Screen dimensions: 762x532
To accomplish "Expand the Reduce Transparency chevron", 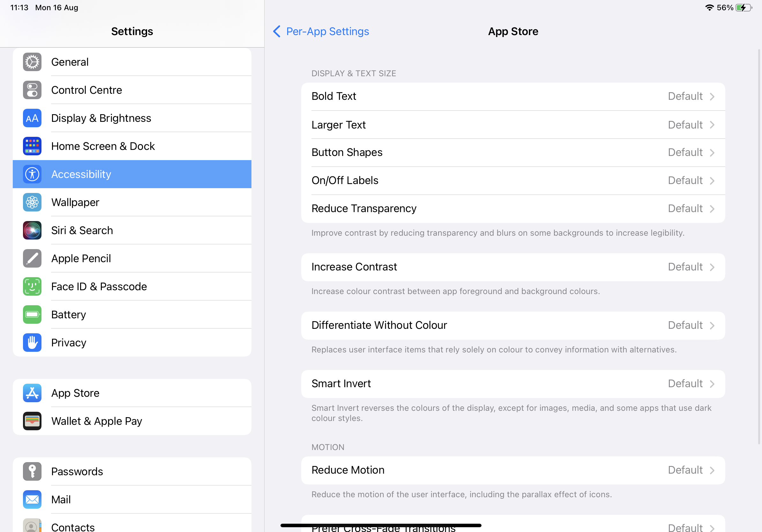I will (712, 209).
